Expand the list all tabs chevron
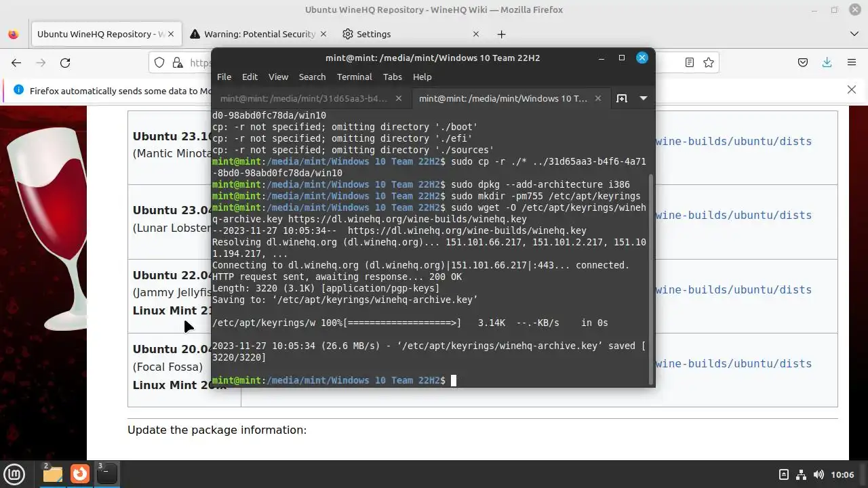This screenshot has width=868, height=488. point(854,34)
